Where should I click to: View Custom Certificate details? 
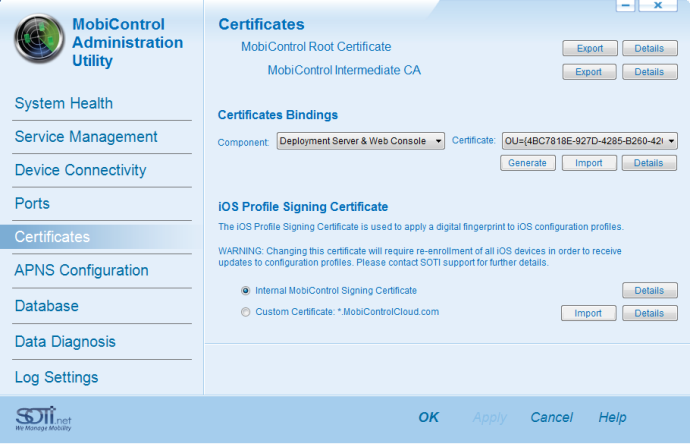(x=650, y=313)
